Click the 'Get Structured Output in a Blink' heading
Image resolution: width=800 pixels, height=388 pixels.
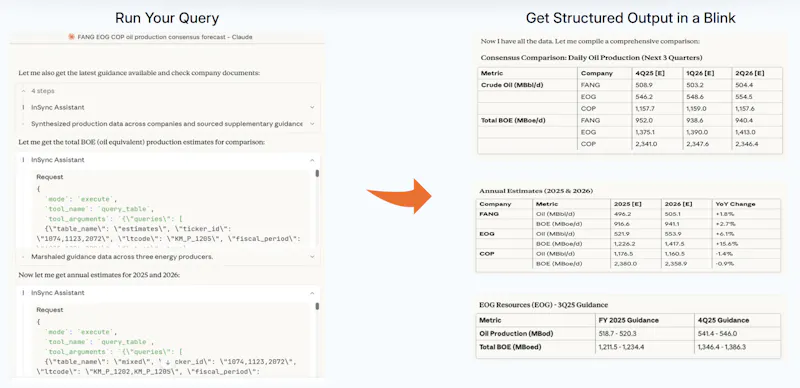[x=631, y=18]
